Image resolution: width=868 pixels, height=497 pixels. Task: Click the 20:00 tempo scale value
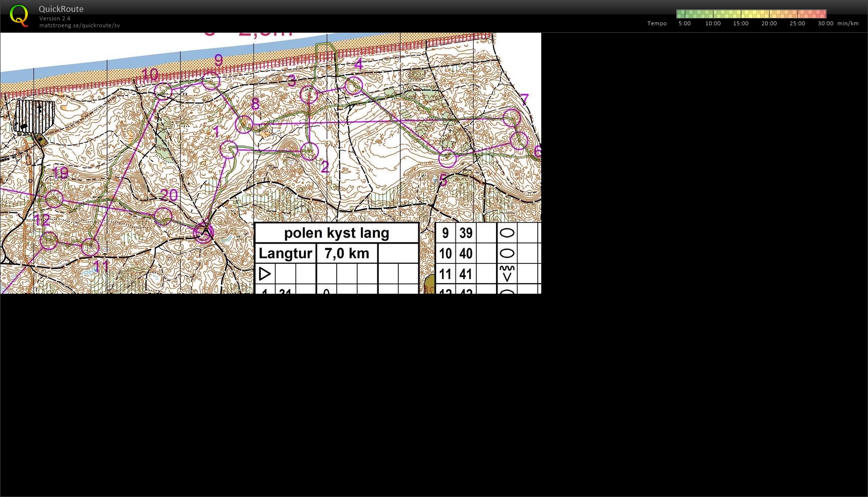pos(769,23)
